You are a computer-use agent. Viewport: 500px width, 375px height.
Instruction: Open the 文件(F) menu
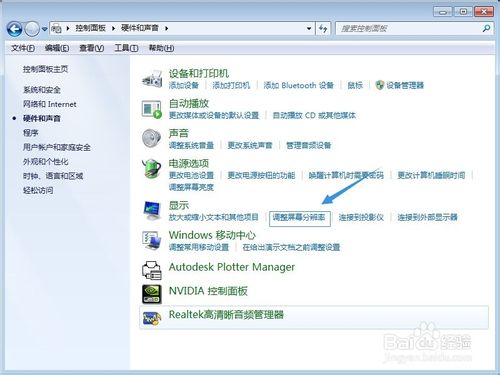pos(23,48)
